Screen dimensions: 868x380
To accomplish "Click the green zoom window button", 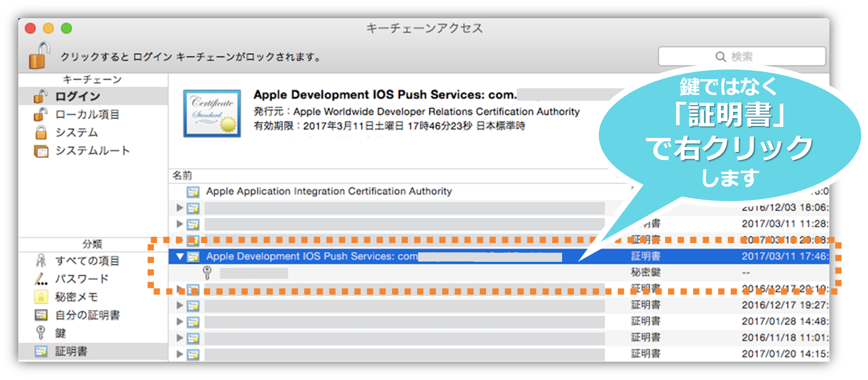I will (67, 28).
